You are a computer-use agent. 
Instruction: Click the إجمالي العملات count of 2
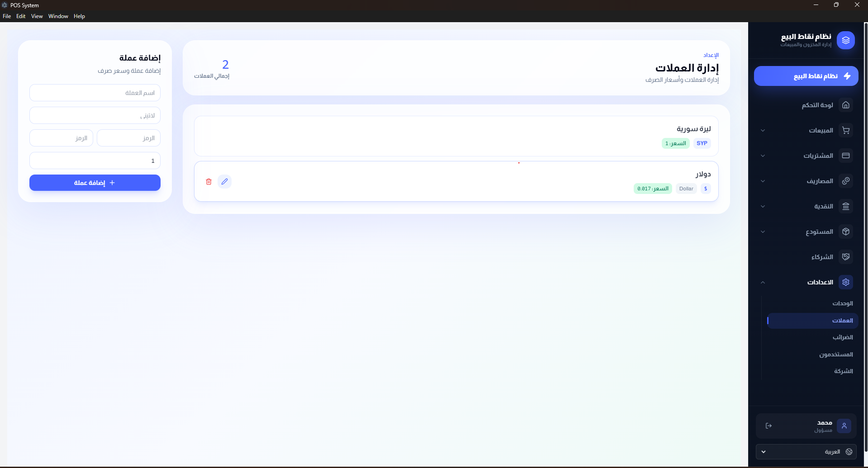point(225,64)
